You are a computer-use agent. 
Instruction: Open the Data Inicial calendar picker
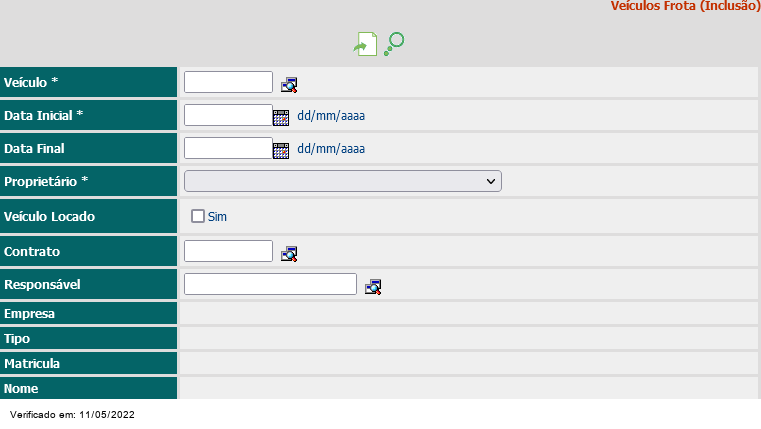[281, 117]
